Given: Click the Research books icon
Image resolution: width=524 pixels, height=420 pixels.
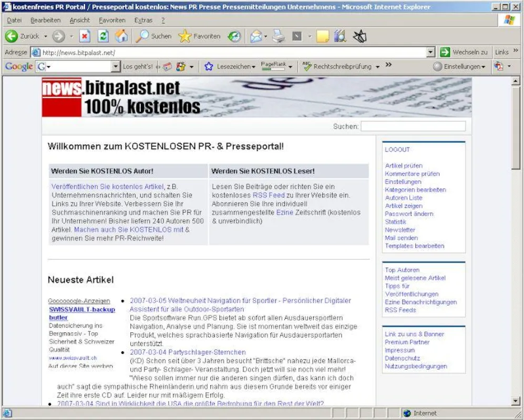Looking at the screenshot, I should coord(340,36).
